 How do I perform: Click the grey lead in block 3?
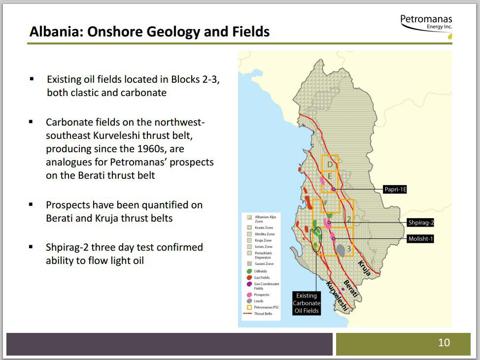pos(341,250)
